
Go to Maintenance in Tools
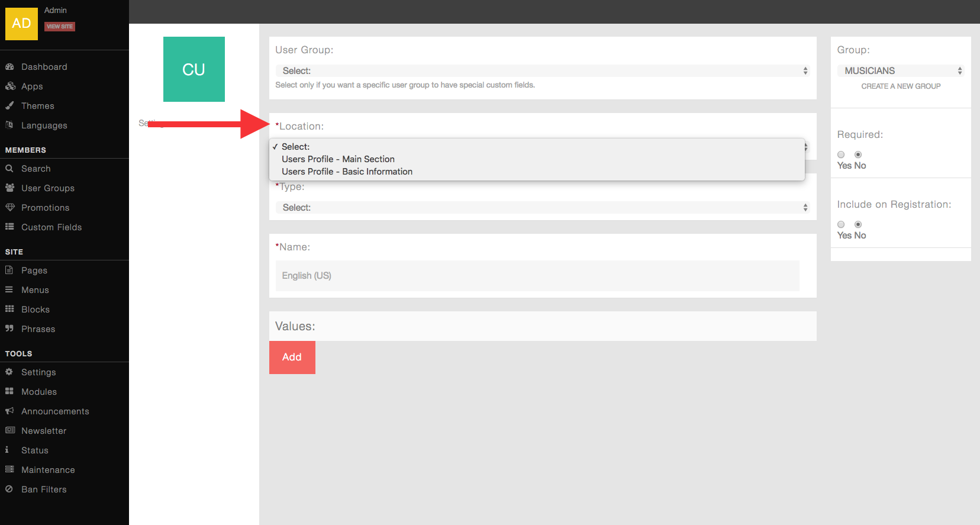(x=48, y=470)
